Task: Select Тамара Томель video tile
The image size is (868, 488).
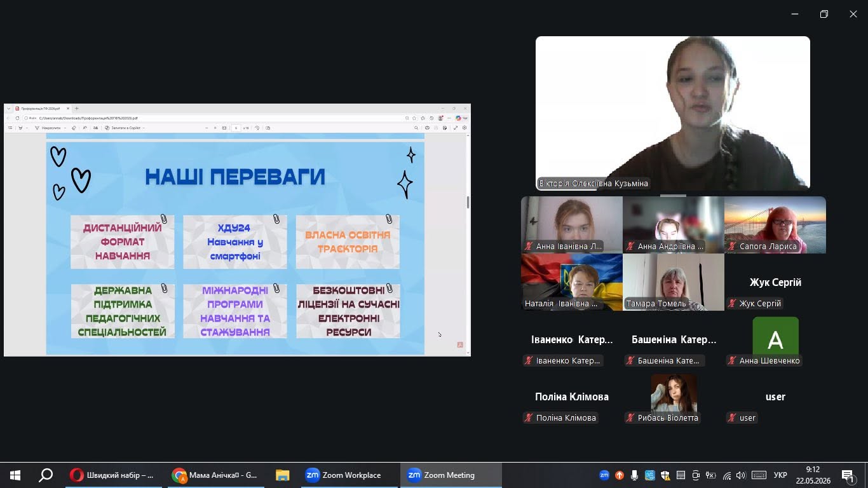Action: pos(674,282)
